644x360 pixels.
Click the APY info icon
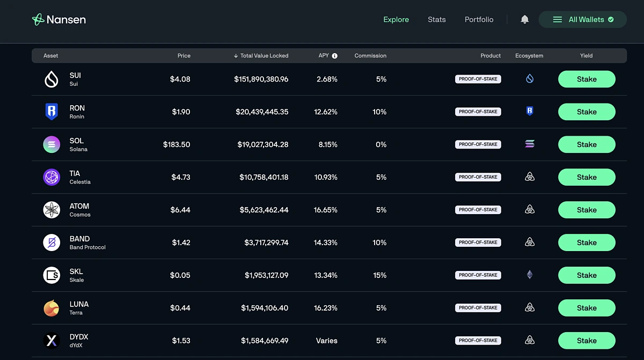point(335,56)
